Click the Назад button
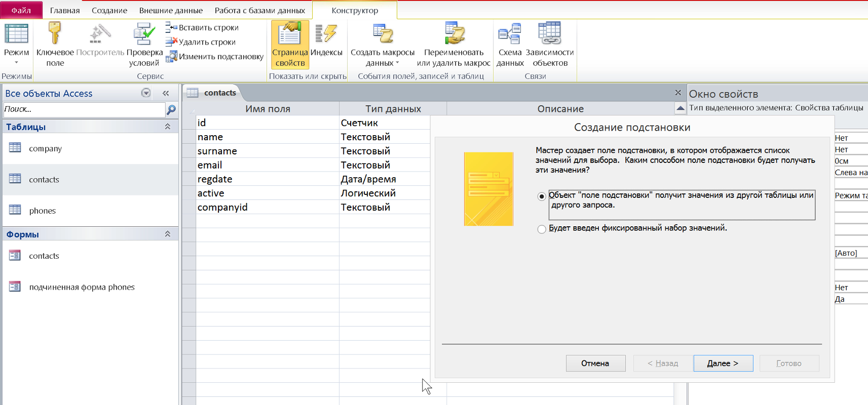868x405 pixels. [x=663, y=363]
